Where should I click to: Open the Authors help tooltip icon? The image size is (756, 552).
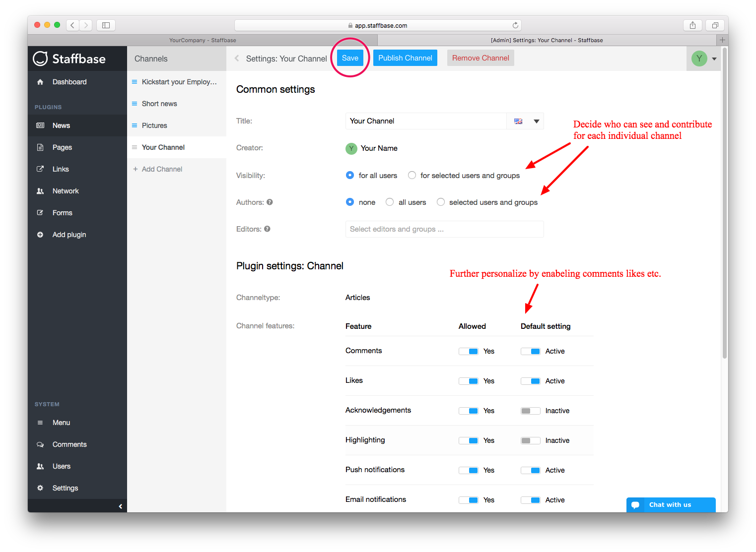point(269,202)
